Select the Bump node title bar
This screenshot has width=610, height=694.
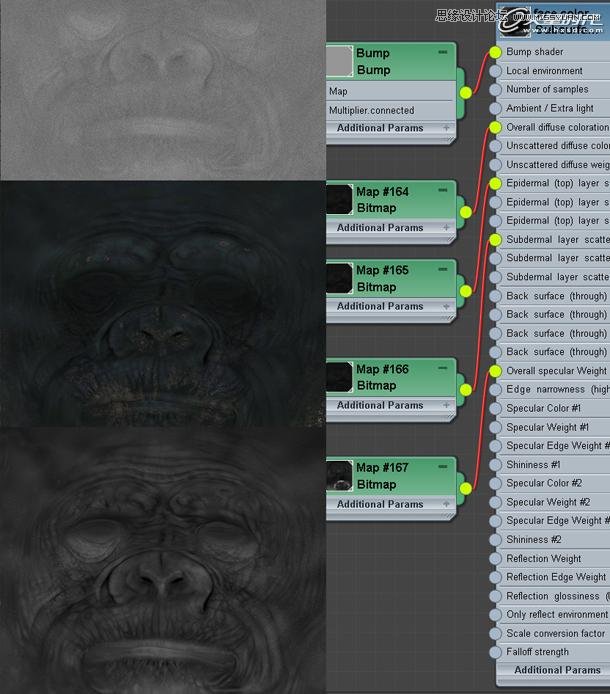[391, 62]
